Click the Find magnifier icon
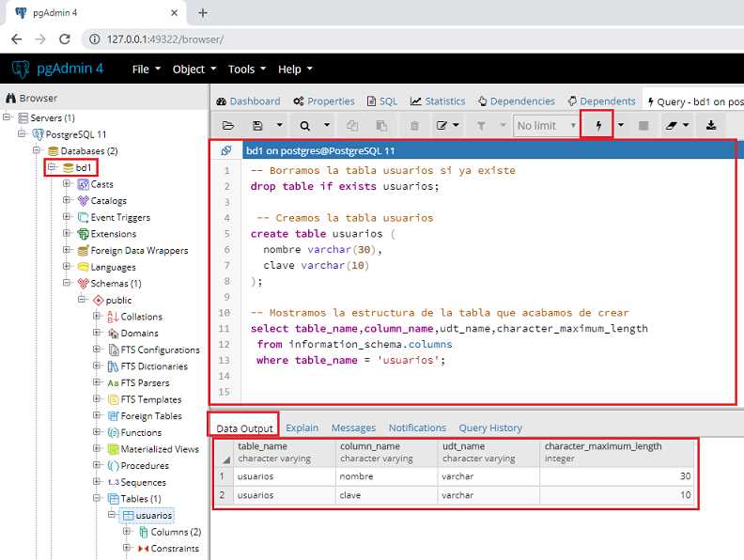The image size is (744, 560). pyautogui.click(x=305, y=126)
